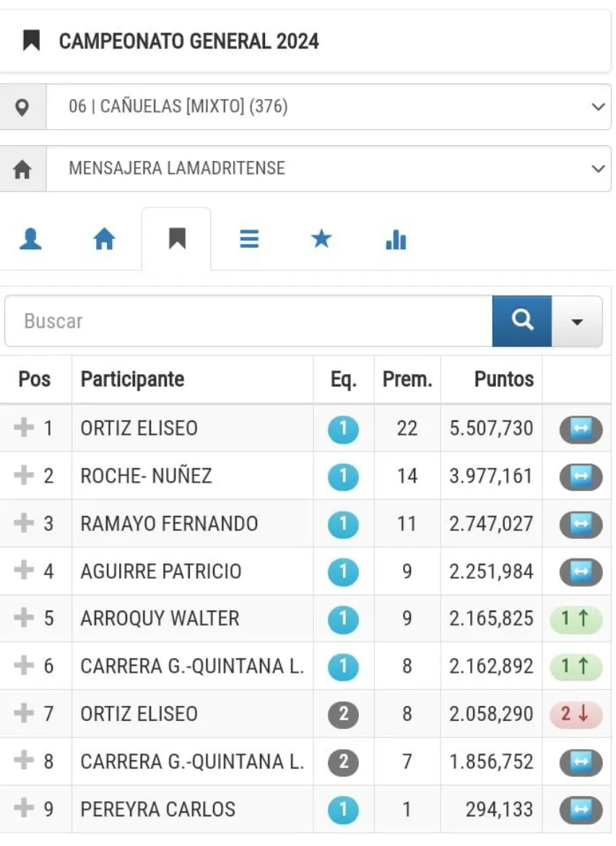Open the Mensajera Lamadritense club dropdown
Image resolution: width=616 pixels, height=846 pixels.
(x=329, y=169)
